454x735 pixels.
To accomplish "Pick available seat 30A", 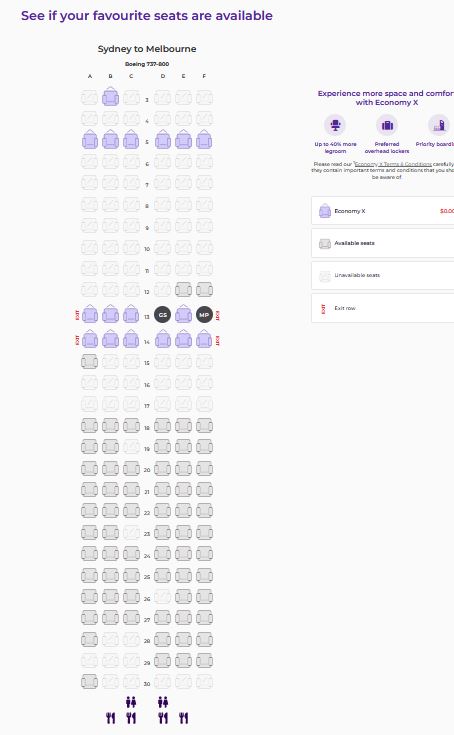I will tap(89, 682).
